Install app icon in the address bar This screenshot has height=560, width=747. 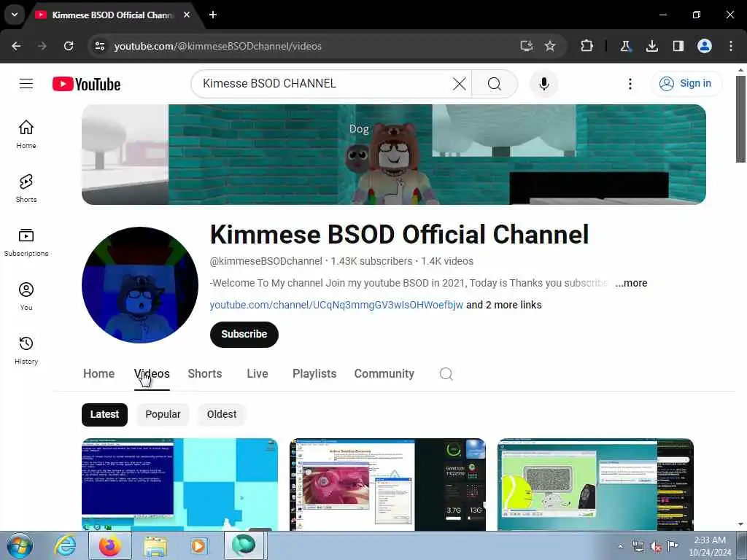pyautogui.click(x=527, y=46)
